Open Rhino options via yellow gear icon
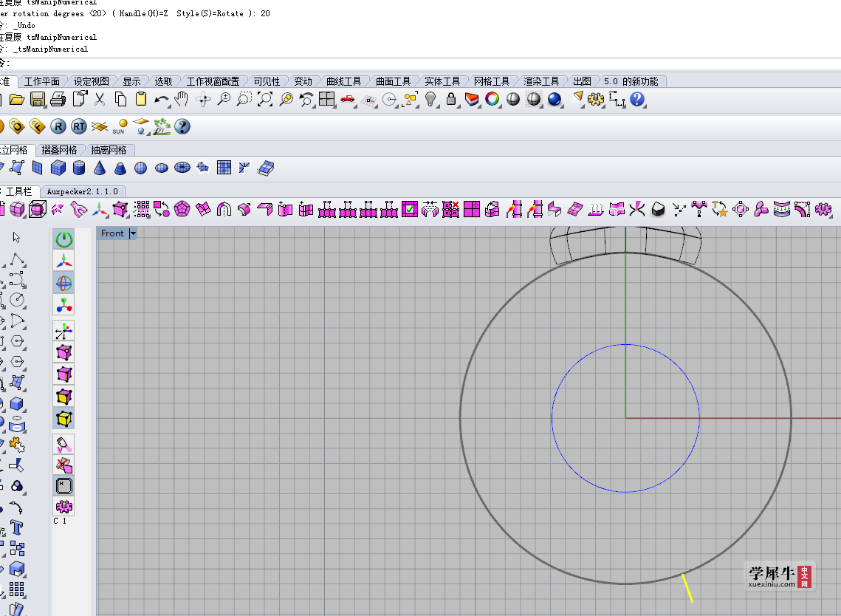 [595, 99]
